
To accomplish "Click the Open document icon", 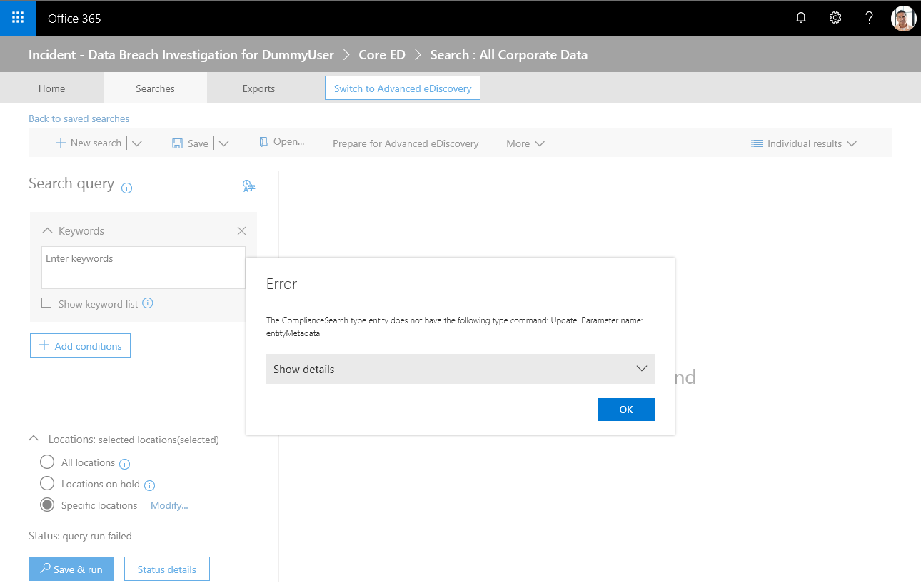I will (263, 142).
